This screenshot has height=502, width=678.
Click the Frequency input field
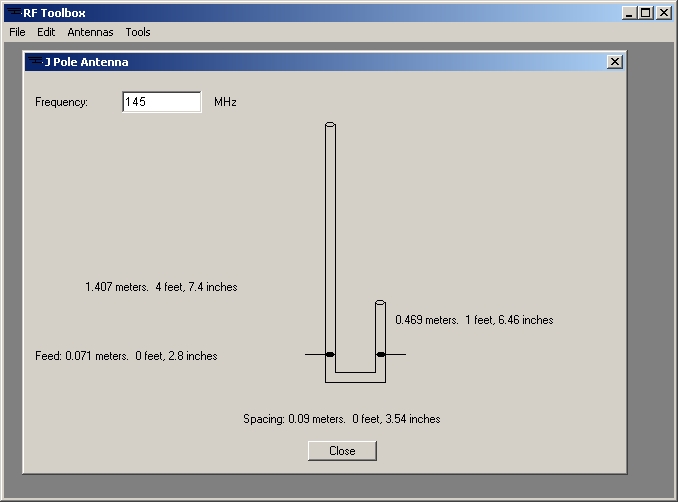click(162, 102)
